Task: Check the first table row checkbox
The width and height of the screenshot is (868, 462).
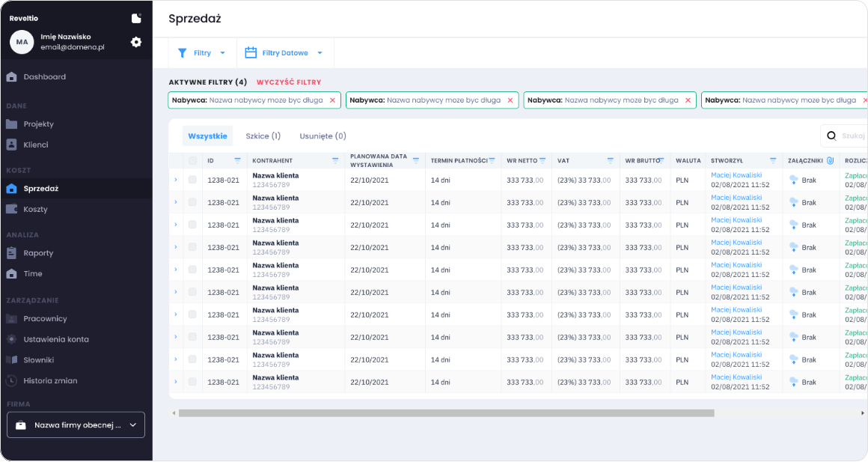Action: pyautogui.click(x=192, y=180)
